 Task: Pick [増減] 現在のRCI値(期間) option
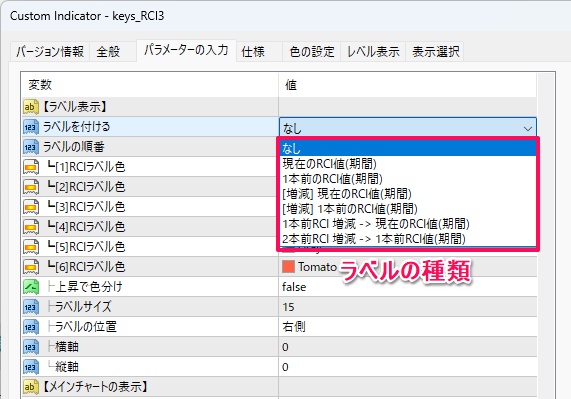coord(407,194)
